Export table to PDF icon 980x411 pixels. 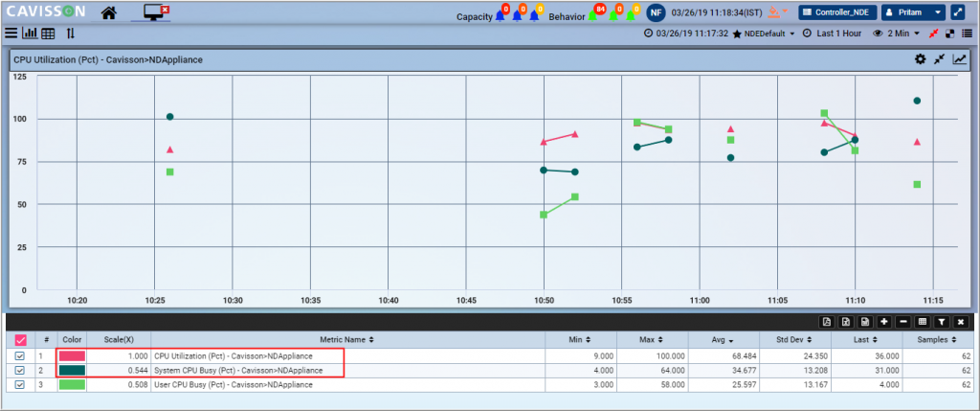click(826, 322)
